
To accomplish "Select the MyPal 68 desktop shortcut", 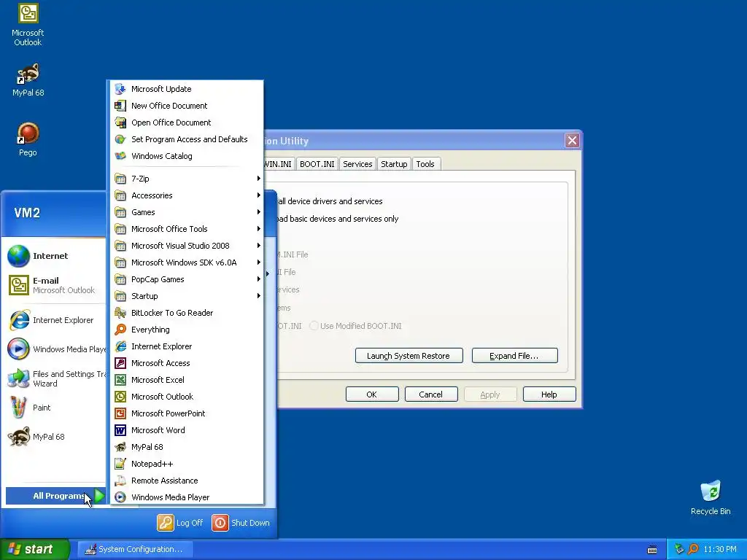I will [28, 79].
